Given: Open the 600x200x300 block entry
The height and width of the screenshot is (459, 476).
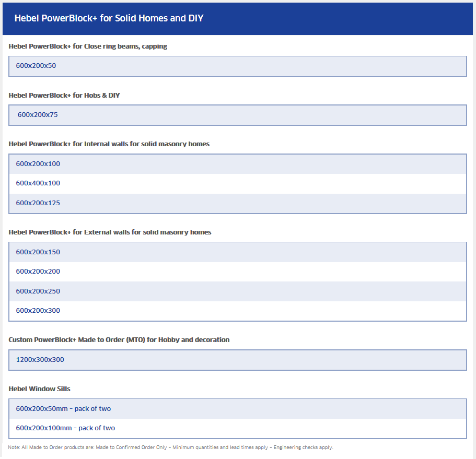Looking at the screenshot, I should pyautogui.click(x=237, y=311).
